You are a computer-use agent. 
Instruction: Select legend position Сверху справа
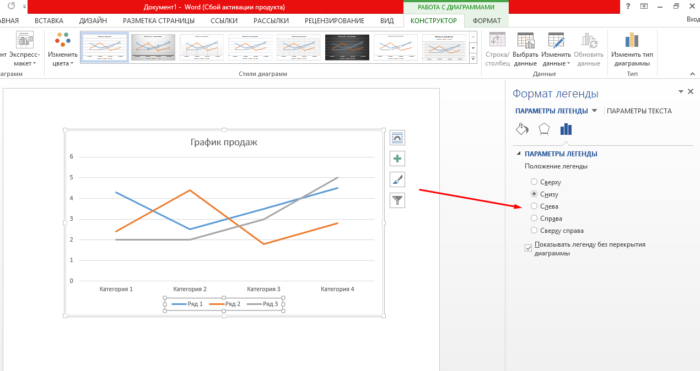[x=534, y=230]
